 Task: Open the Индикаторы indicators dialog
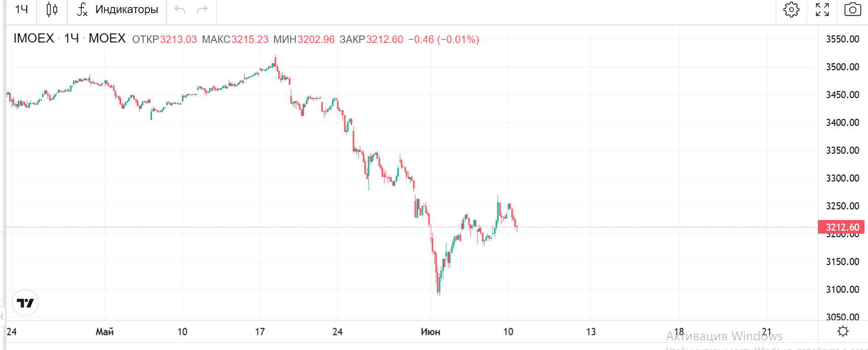coord(117,10)
